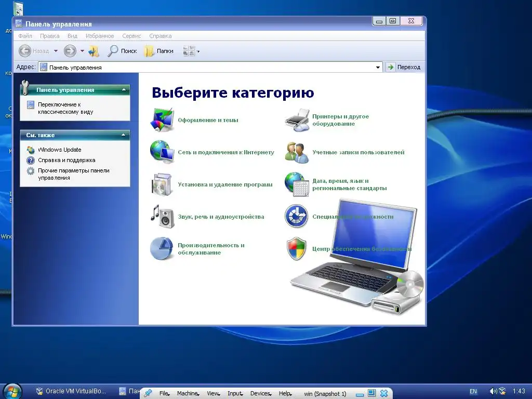The height and width of the screenshot is (399, 532).
Task: Click the Переход go button
Action: (404, 67)
